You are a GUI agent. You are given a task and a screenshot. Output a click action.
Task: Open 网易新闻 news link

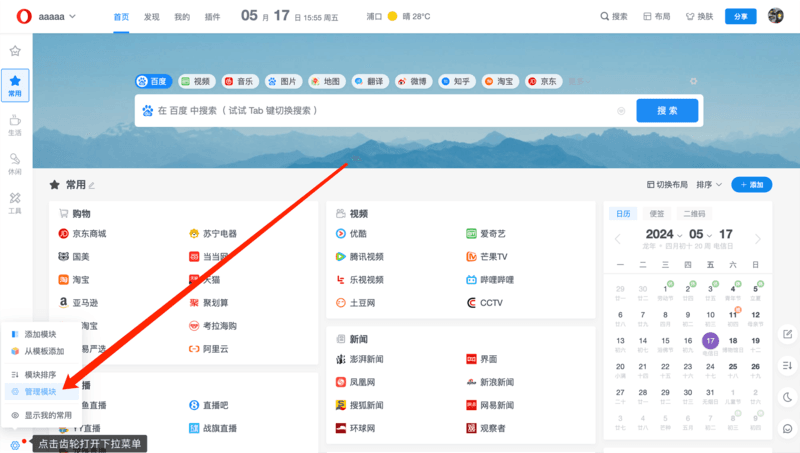coord(490,405)
